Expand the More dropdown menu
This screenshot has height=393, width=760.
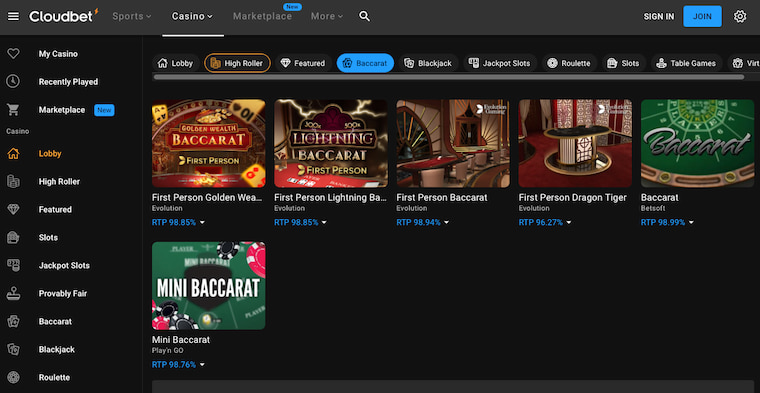(x=327, y=16)
